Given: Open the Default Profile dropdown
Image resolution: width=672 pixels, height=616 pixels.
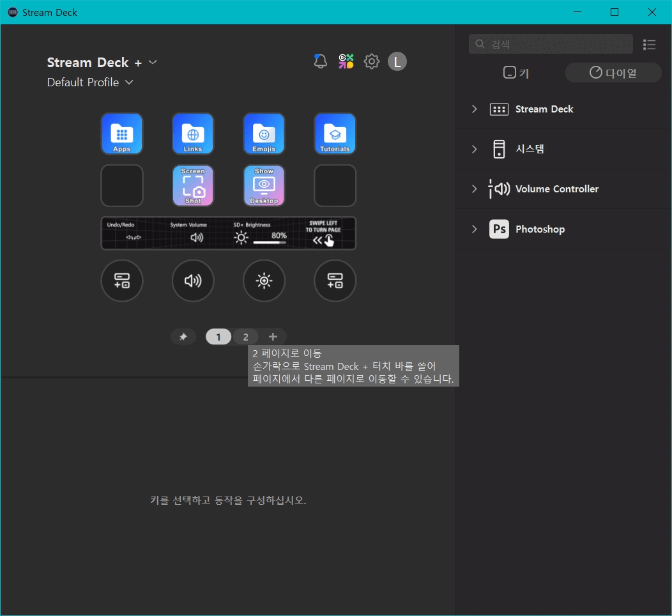Looking at the screenshot, I should point(90,82).
